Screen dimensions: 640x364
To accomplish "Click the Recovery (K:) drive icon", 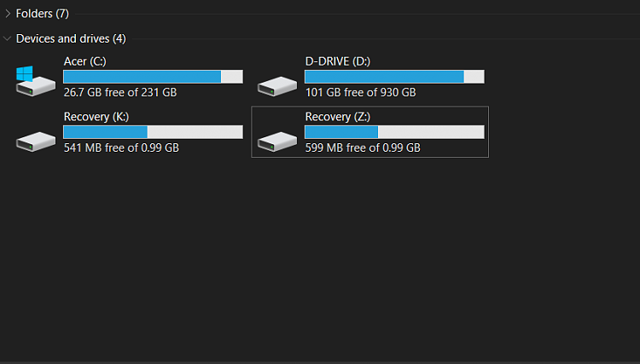I will coord(35,140).
